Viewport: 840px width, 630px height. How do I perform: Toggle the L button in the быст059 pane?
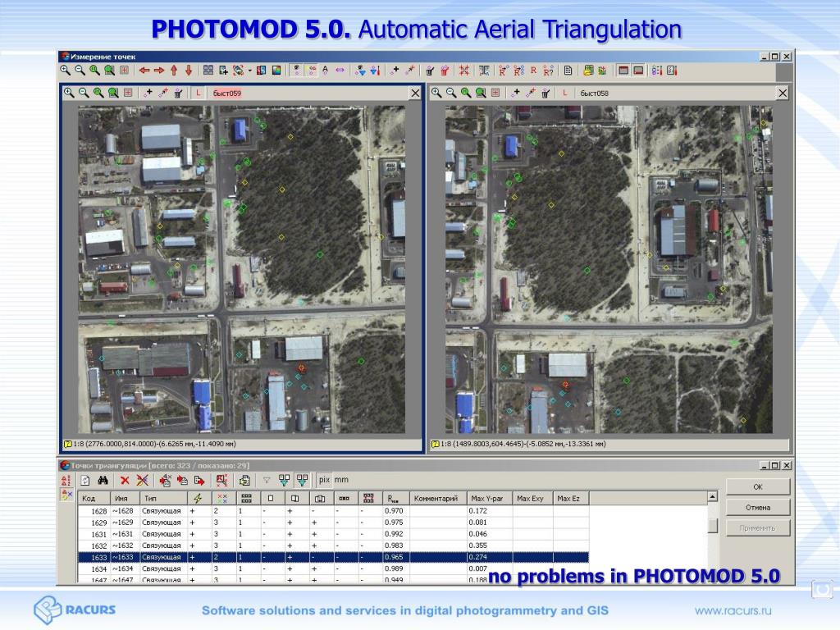pyautogui.click(x=199, y=93)
